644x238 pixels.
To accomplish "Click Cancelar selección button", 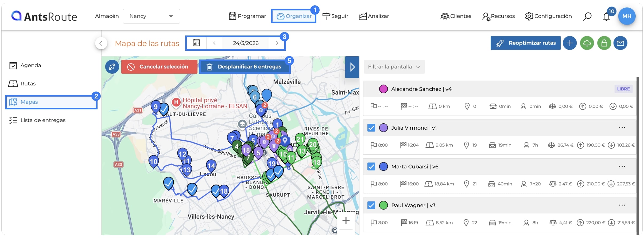I will click(159, 67).
